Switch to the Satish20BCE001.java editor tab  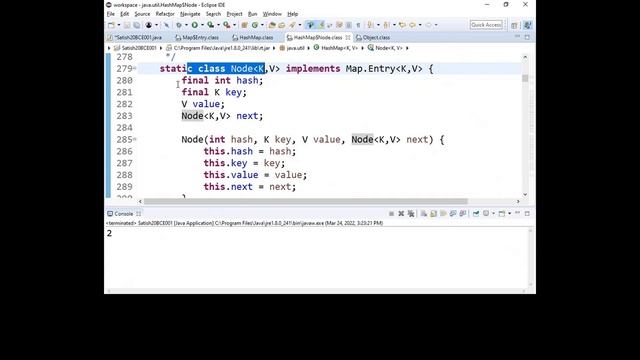135,38
